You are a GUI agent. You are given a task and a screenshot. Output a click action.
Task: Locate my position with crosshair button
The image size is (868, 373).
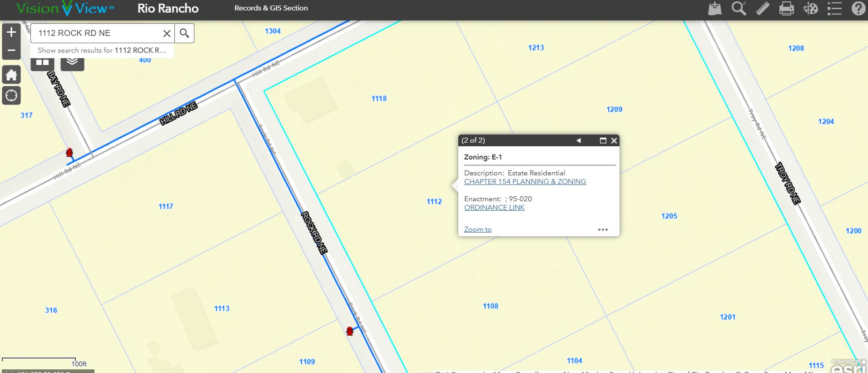pyautogui.click(x=11, y=95)
